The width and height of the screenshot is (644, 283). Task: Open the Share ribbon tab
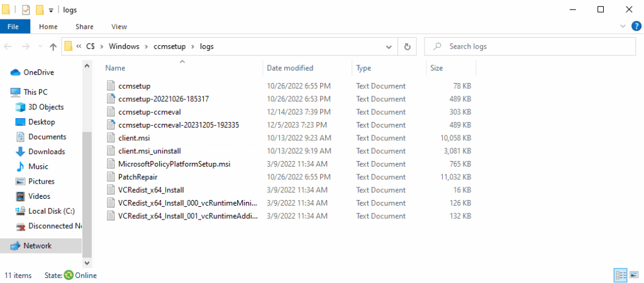[84, 26]
